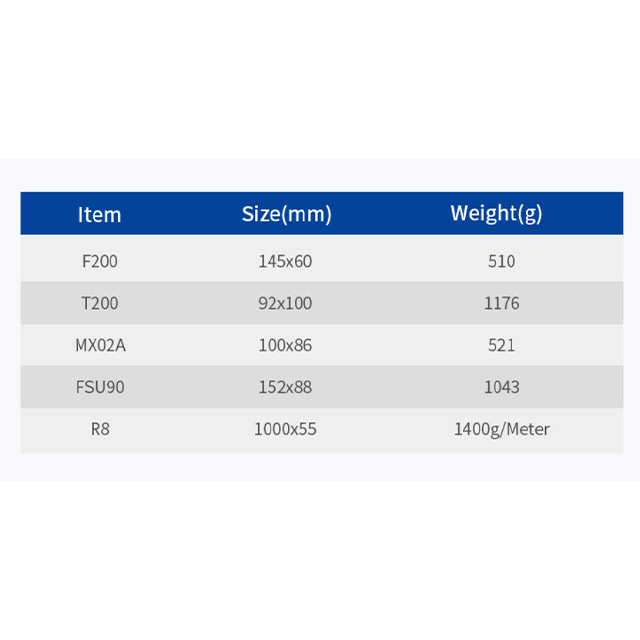
Task: Click the 92x100 size value
Action: click(285, 303)
